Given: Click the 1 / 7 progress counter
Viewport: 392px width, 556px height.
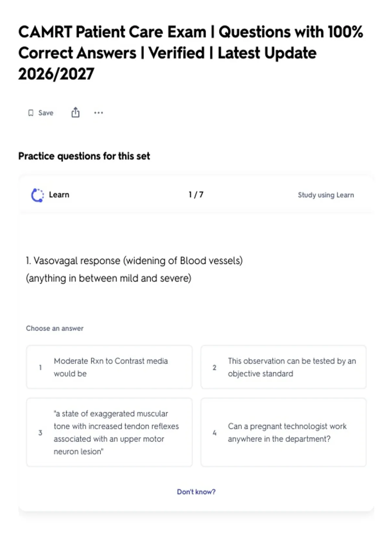Looking at the screenshot, I should [196, 195].
